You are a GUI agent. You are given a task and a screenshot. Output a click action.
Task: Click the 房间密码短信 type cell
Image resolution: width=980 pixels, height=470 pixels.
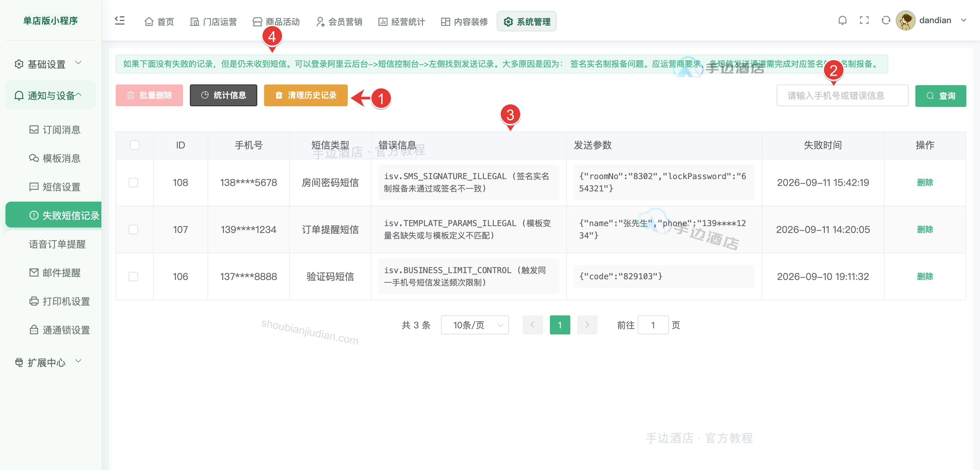point(330,183)
